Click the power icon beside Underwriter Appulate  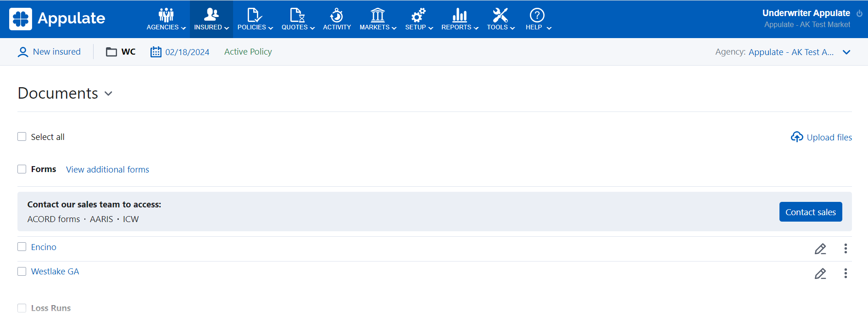coord(859,13)
